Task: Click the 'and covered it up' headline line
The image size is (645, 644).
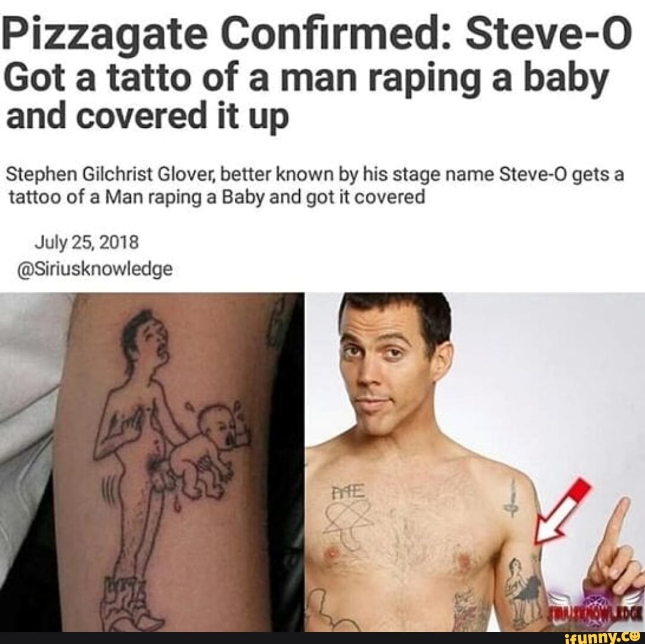Action: pyautogui.click(x=148, y=116)
